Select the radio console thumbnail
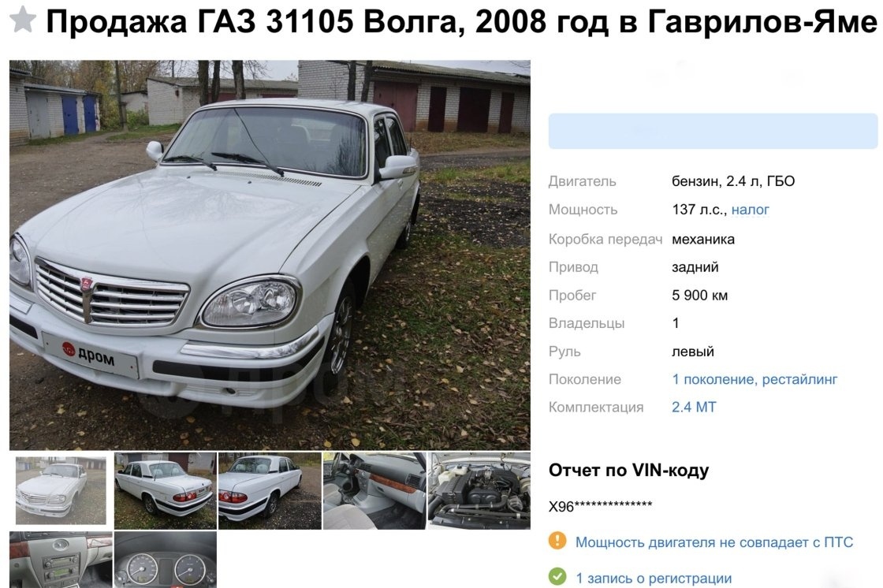Screen dimensions: 883x588 pos(61,560)
